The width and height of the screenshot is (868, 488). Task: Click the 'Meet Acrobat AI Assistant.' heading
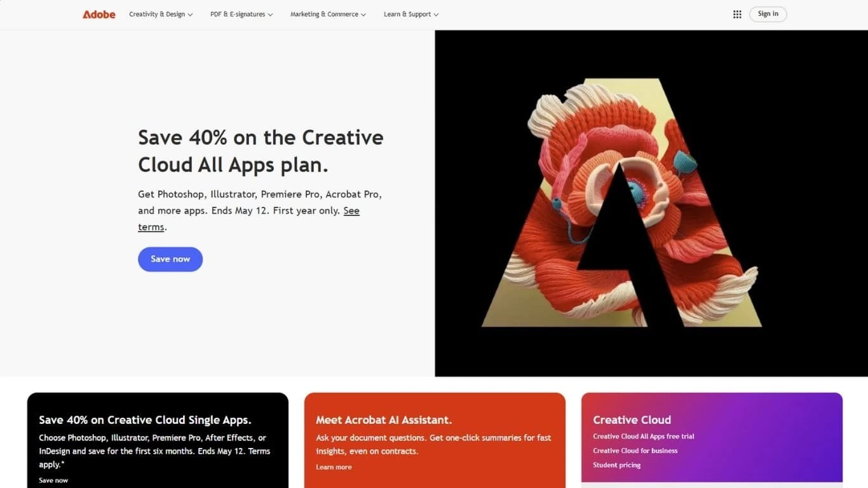384,420
